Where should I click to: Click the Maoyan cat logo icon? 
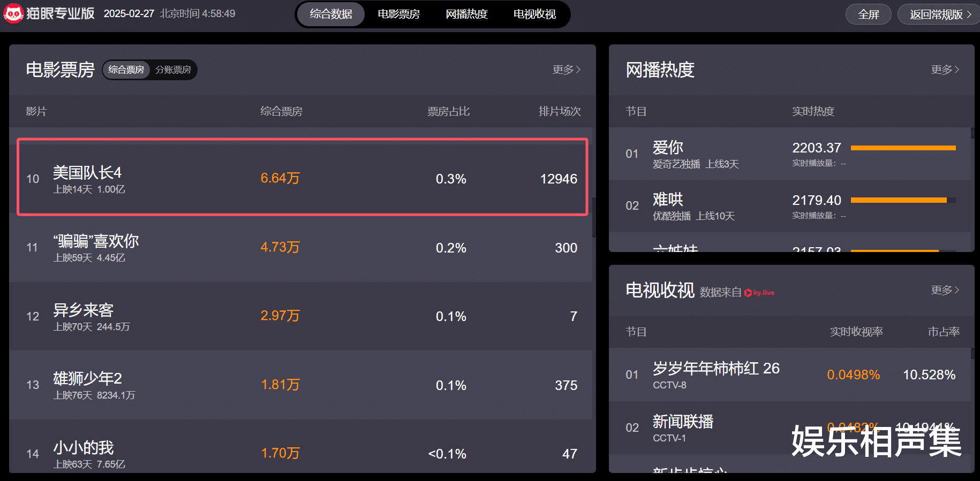(13, 13)
